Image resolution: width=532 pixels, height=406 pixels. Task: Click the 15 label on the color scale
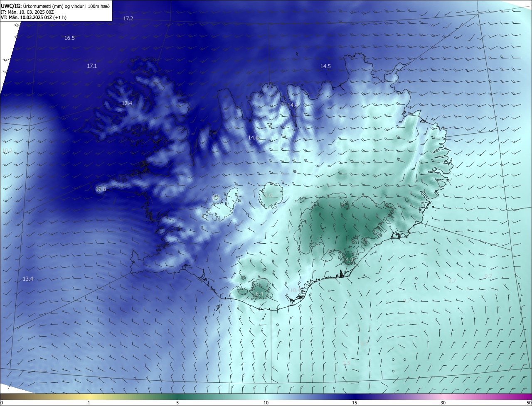click(355, 403)
